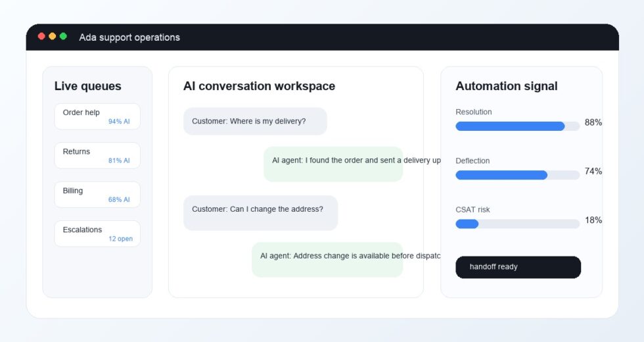Click the yellow minimize window dot

pyautogui.click(x=52, y=36)
